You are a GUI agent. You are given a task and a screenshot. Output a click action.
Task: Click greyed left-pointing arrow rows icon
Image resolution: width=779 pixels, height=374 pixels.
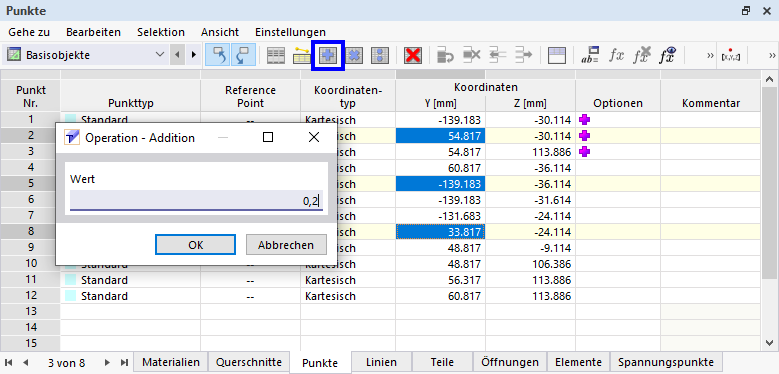[497, 55]
